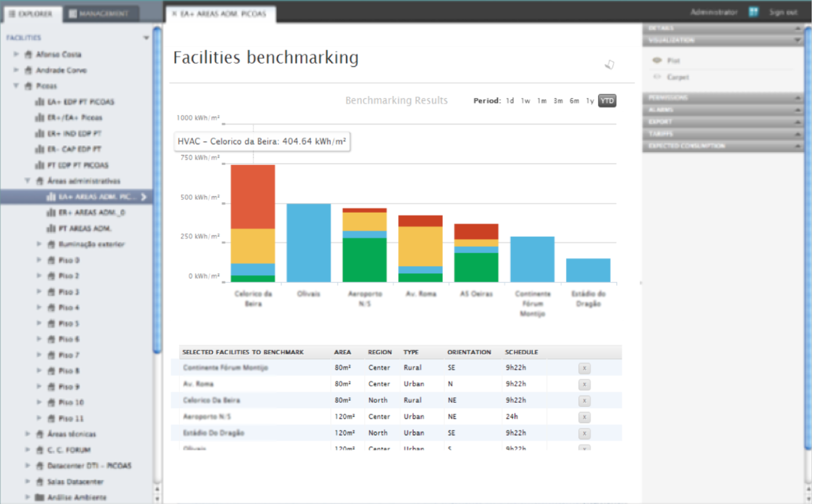Screen dimensions: 813x504
Task: Click the chart icon of PT AREAS ADM.
Action: [x=51, y=228]
